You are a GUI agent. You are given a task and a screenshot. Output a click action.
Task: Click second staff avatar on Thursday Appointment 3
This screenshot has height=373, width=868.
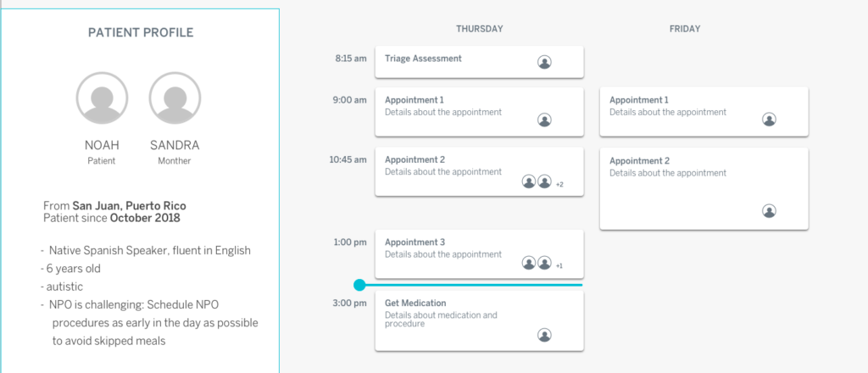pos(545,263)
